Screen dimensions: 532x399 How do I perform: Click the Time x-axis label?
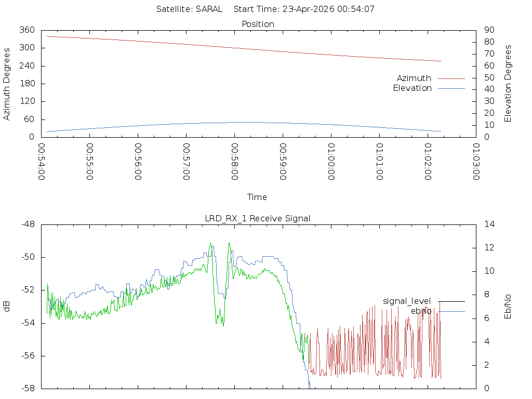click(257, 197)
